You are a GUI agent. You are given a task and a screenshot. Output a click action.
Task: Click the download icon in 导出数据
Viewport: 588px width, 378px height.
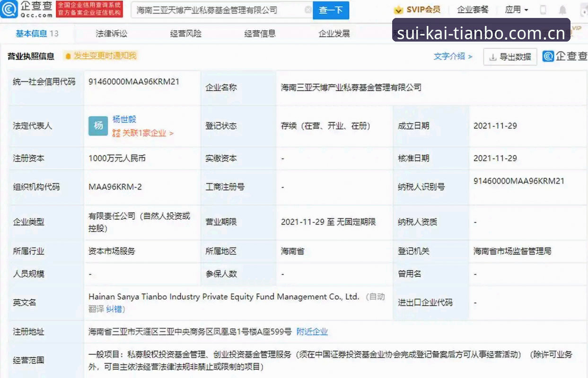(492, 57)
